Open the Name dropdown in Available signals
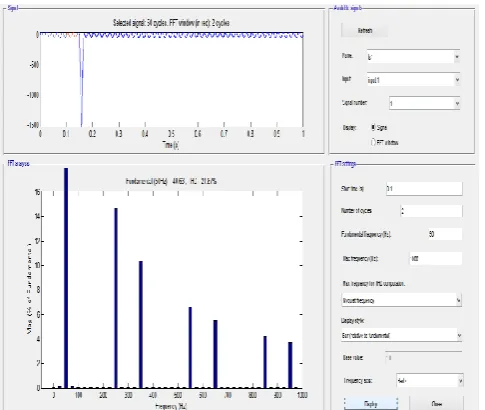This screenshot has height=410, width=485. pos(413,57)
